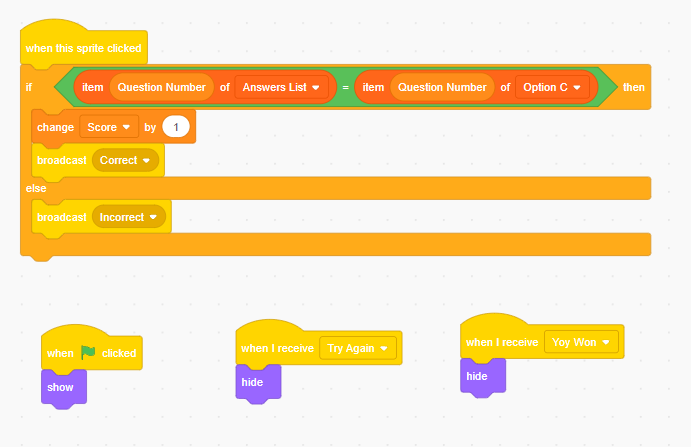Click 'item' word in Answers List reporter
The image size is (691, 447).
click(93, 87)
